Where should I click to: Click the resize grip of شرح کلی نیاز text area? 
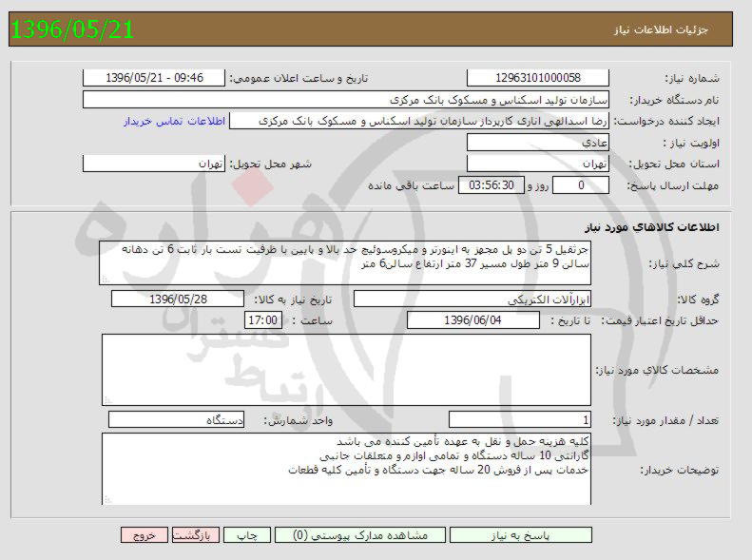point(106,279)
